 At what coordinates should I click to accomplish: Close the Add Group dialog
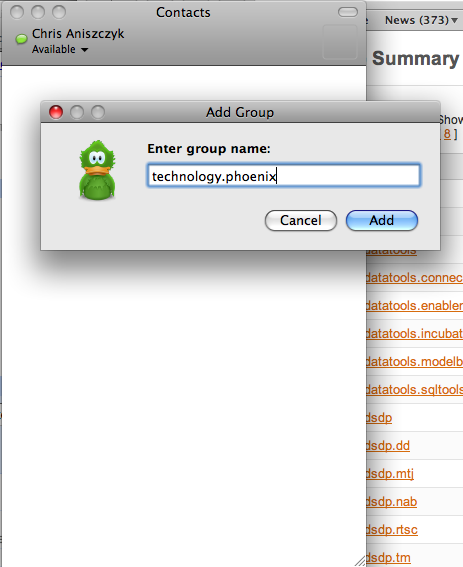point(56,112)
